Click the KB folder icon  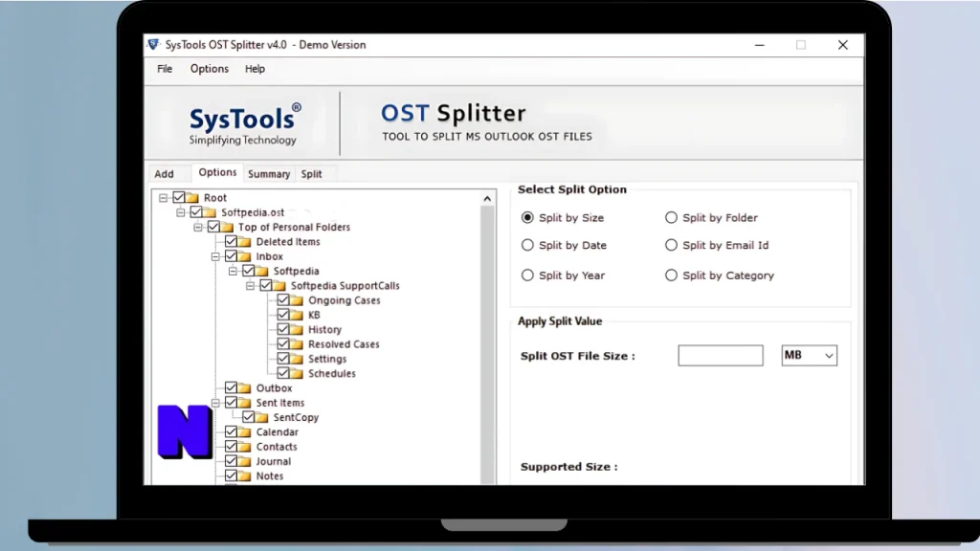[297, 315]
